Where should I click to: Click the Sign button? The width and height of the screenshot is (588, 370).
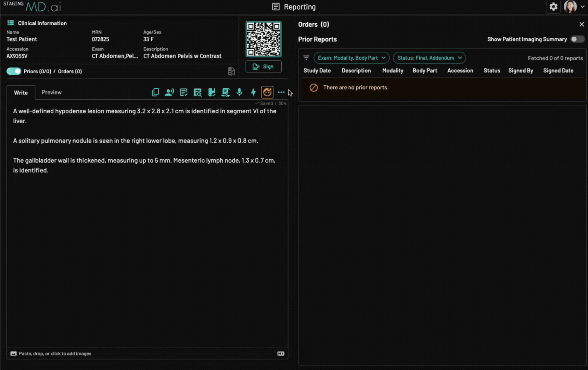(x=263, y=66)
